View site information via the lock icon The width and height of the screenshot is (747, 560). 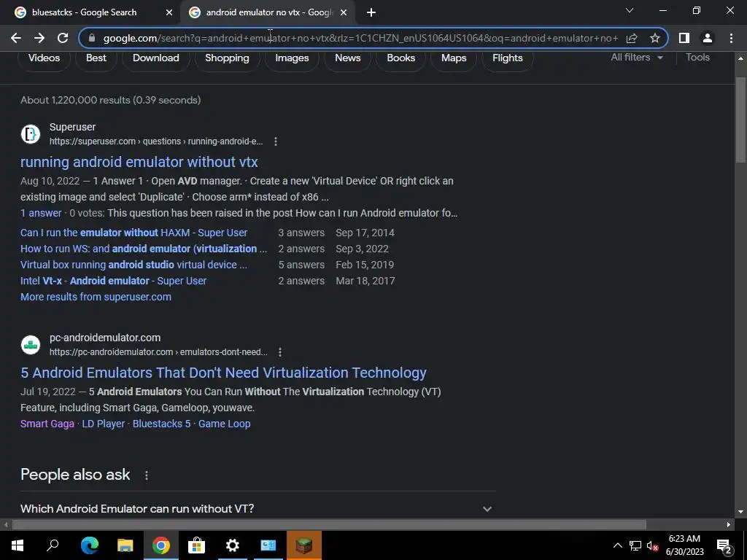tap(93, 38)
